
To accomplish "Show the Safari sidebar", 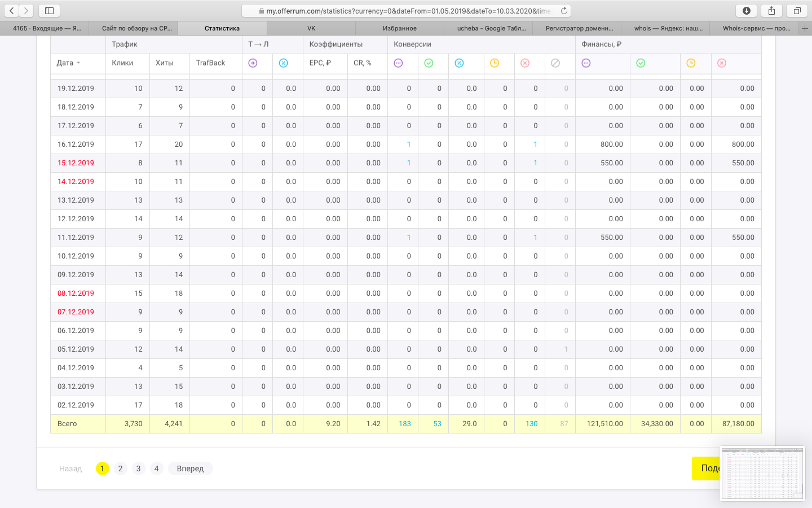I will click(49, 11).
